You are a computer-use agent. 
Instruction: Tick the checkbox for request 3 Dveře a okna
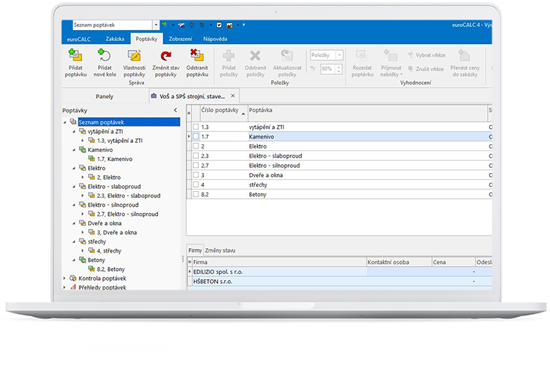tap(196, 175)
